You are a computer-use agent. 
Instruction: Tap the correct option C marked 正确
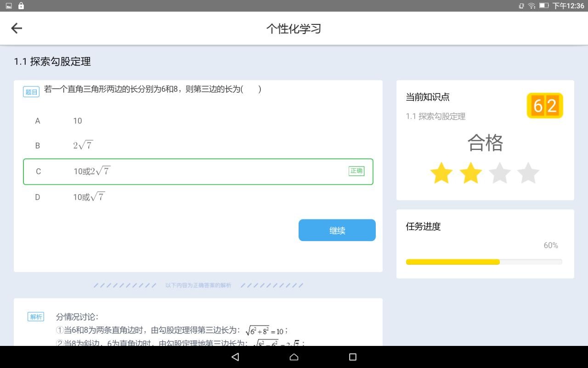tap(198, 171)
